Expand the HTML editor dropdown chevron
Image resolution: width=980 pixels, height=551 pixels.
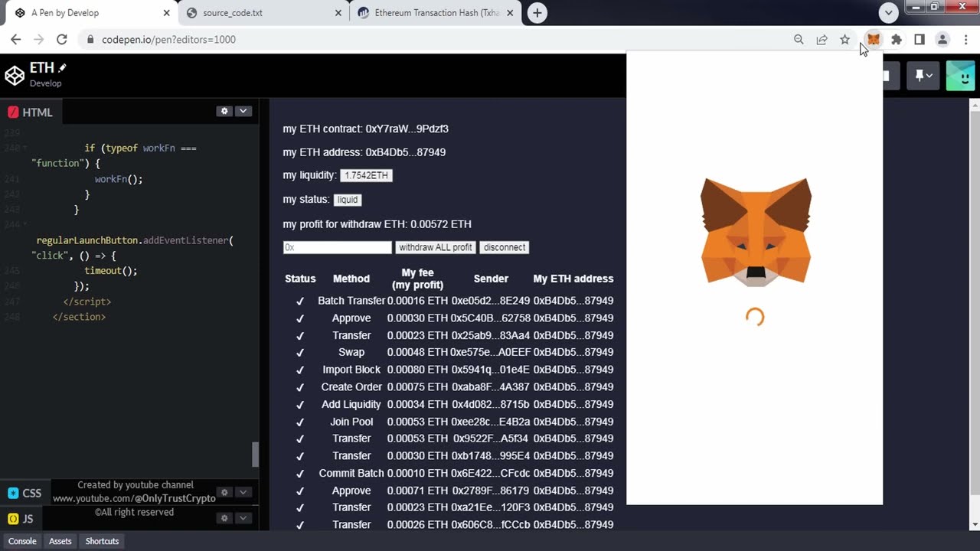pyautogui.click(x=243, y=111)
